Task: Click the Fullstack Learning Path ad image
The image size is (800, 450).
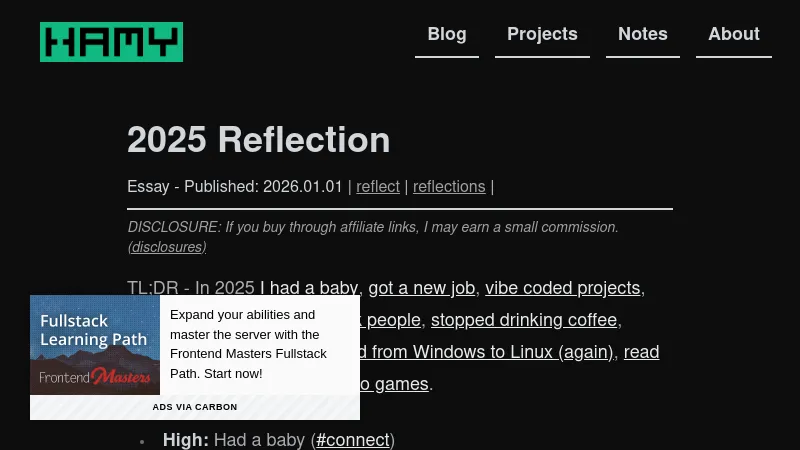Action: coord(95,345)
